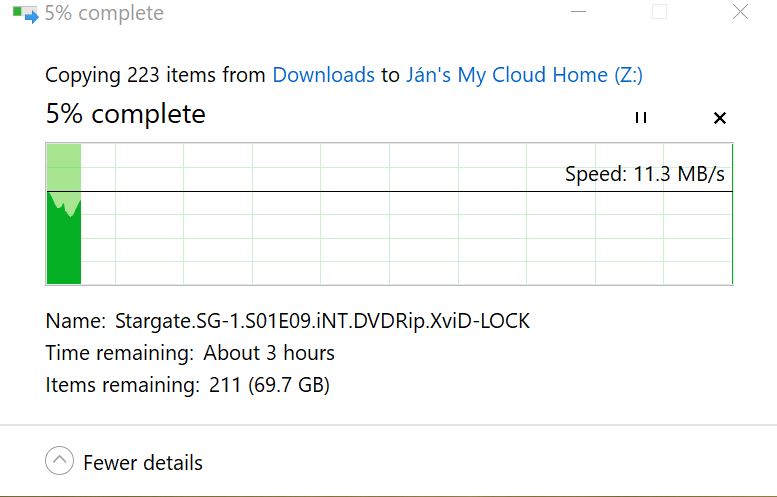Click the disabled maximize window box

659,11
